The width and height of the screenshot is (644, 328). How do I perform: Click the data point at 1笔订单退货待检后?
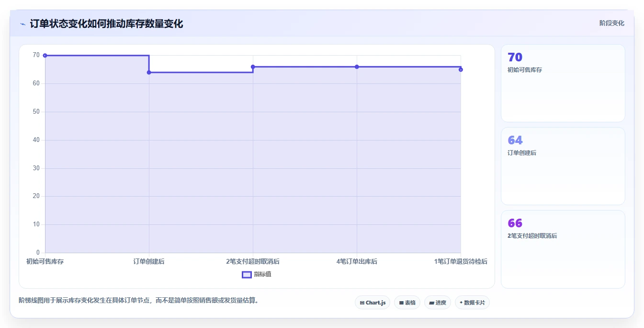[461, 70]
